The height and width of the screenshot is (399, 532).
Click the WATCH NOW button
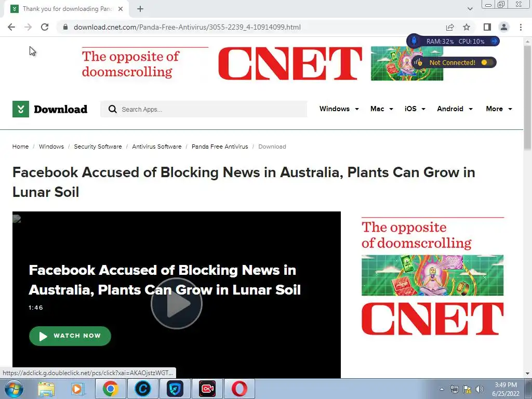[70, 336]
